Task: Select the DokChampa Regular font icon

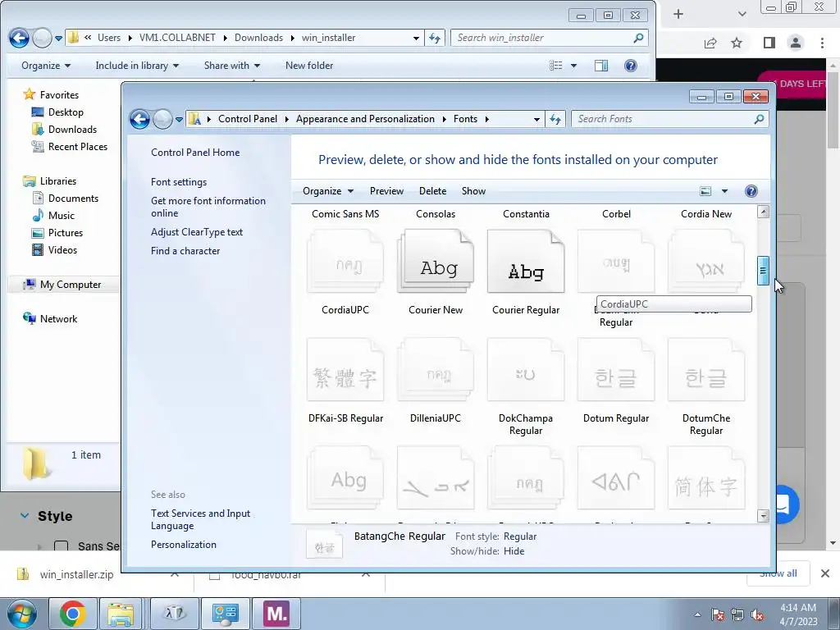Action: click(x=526, y=370)
